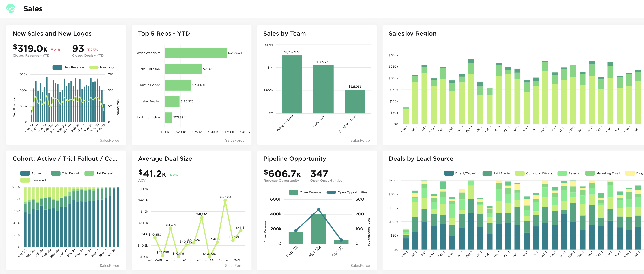The width and height of the screenshot is (644, 274).
Task: Toggle Paid Media legend item
Action: click(487, 173)
